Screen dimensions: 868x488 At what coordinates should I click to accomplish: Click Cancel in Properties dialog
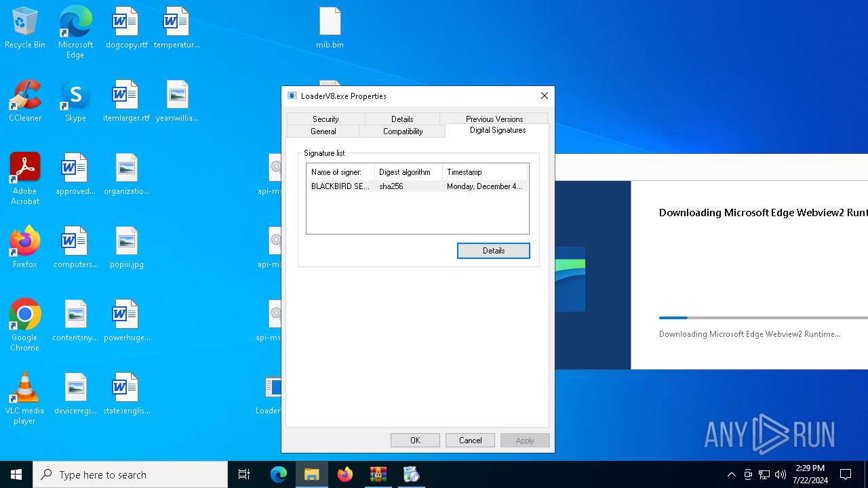coord(470,441)
